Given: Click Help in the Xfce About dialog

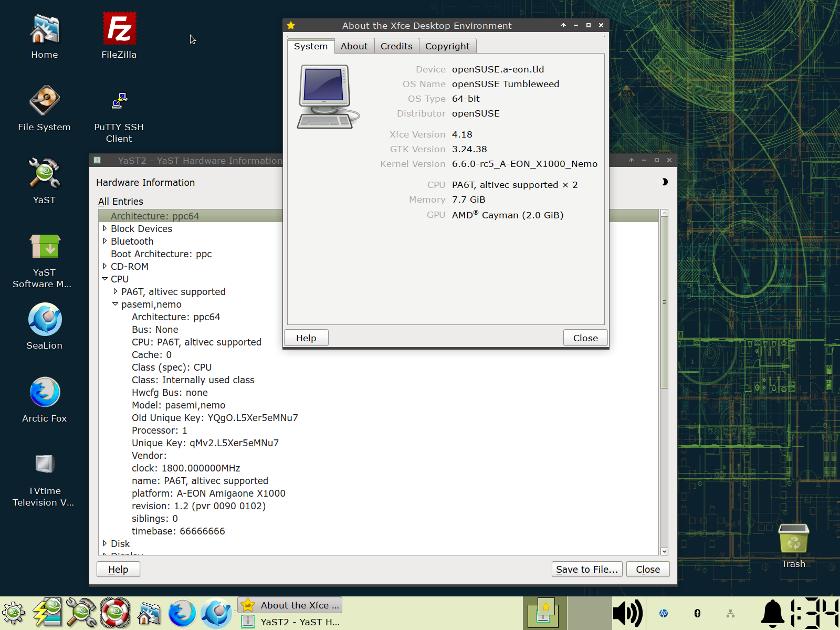Looking at the screenshot, I should pos(306,338).
